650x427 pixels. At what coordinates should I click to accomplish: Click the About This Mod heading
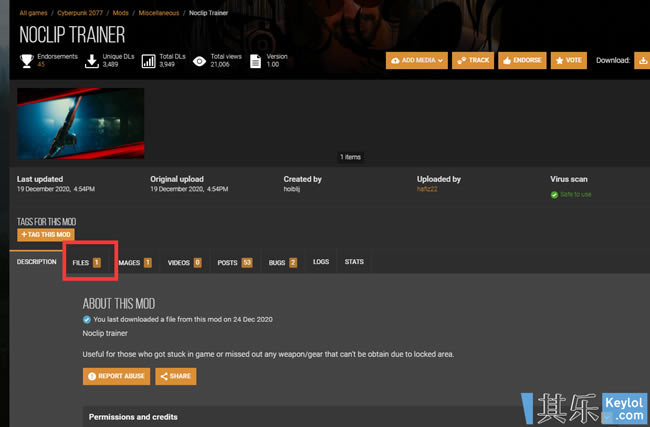pos(119,303)
